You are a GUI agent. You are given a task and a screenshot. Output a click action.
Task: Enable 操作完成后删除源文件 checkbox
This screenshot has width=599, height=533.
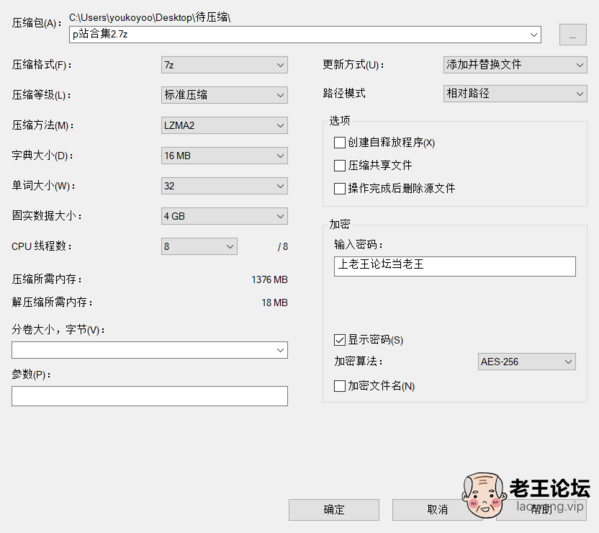coord(340,188)
